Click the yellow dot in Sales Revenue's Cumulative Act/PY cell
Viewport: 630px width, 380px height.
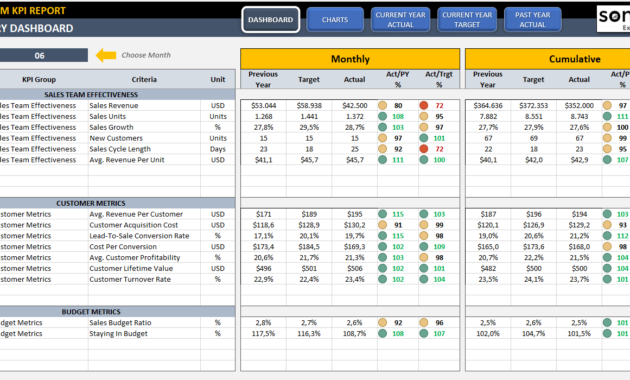click(x=607, y=106)
